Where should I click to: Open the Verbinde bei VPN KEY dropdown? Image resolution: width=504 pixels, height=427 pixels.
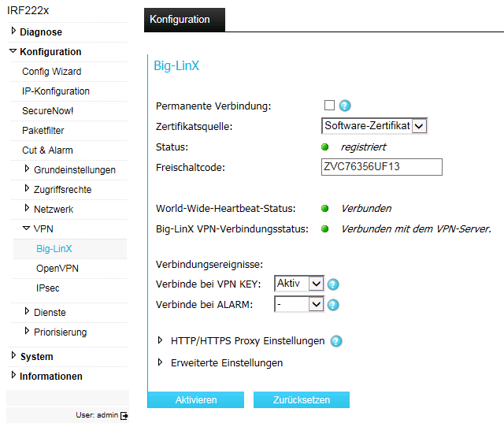pyautogui.click(x=299, y=284)
